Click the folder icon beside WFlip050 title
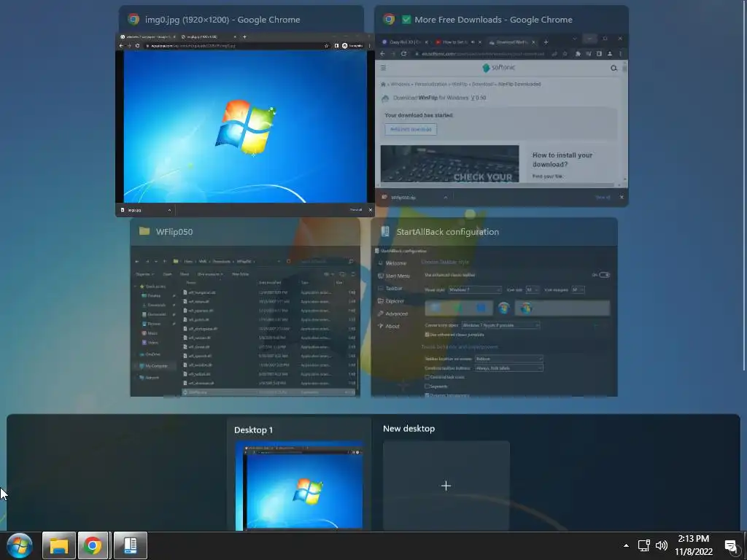 144,231
